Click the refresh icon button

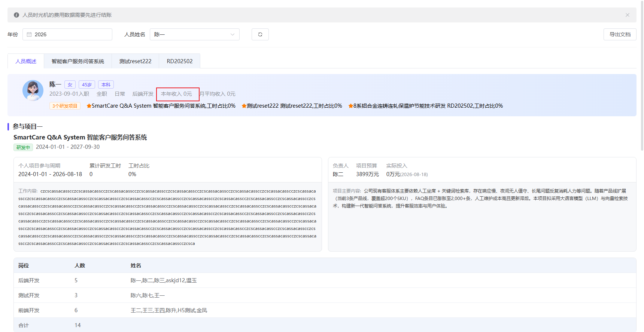[x=260, y=34]
